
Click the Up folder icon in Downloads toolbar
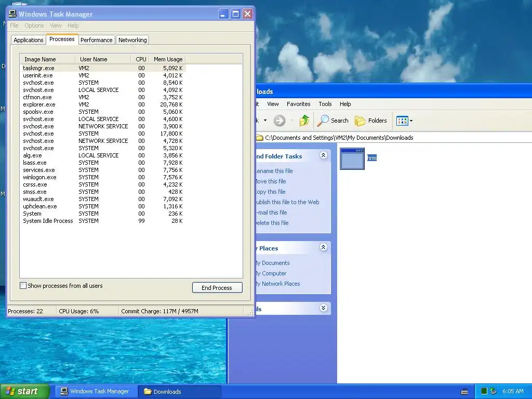[x=304, y=121]
